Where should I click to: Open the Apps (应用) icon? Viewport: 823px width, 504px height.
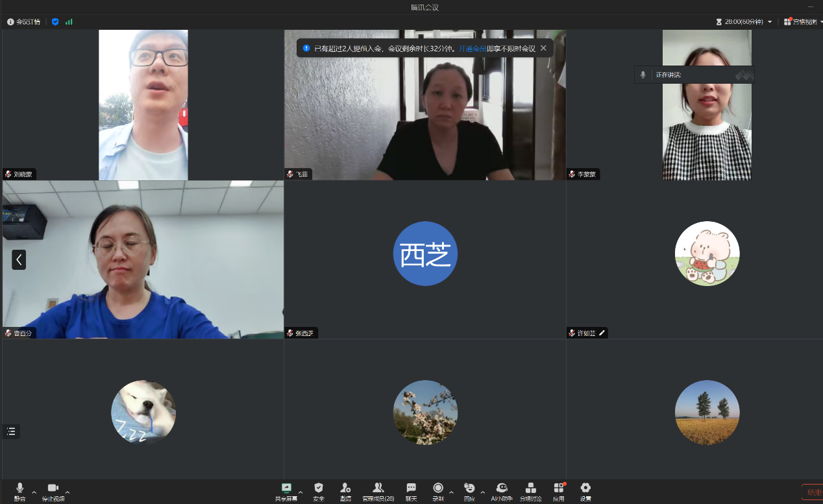[558, 490]
